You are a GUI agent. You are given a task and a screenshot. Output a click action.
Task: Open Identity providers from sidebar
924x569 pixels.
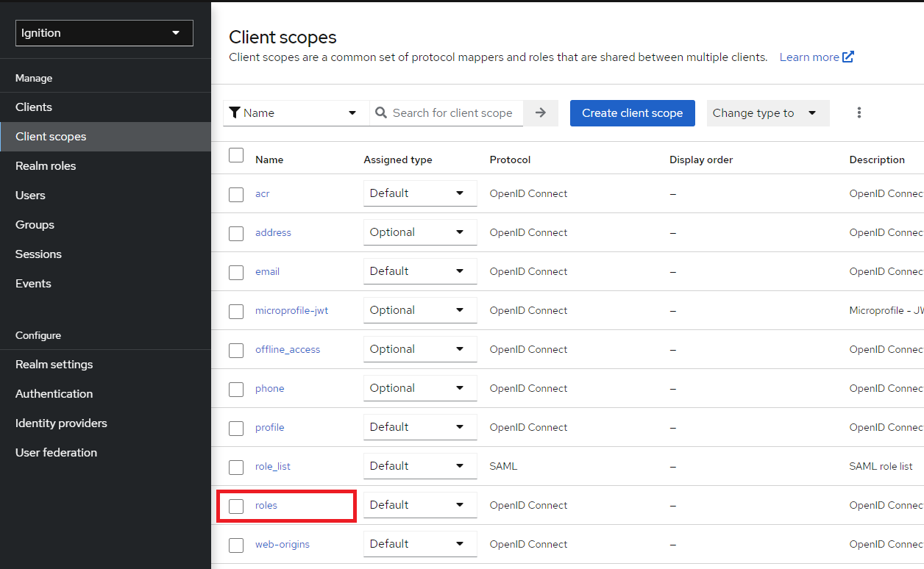pyautogui.click(x=61, y=423)
